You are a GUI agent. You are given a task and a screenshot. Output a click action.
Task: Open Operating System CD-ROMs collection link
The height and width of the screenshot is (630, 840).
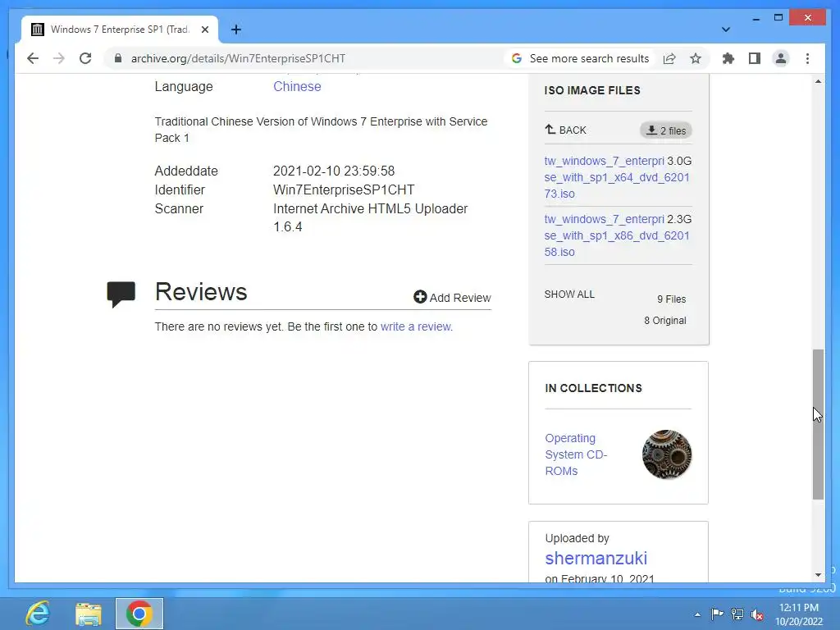coord(576,454)
